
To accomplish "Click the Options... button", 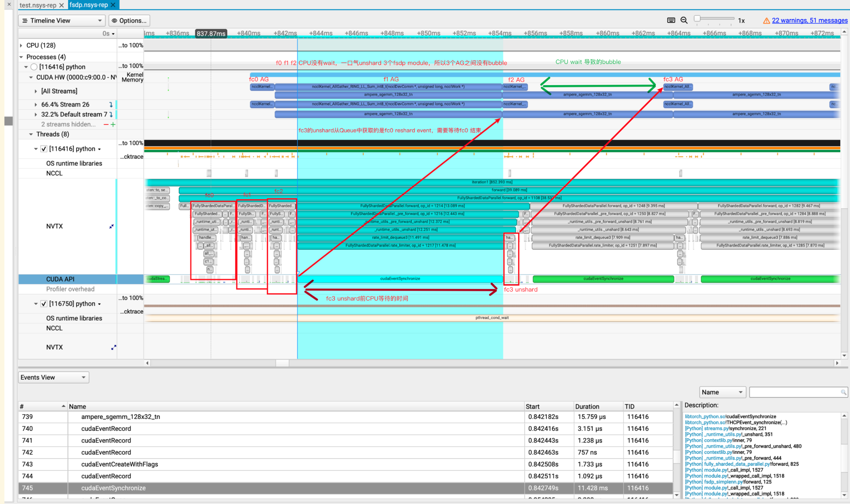I will pyautogui.click(x=129, y=21).
